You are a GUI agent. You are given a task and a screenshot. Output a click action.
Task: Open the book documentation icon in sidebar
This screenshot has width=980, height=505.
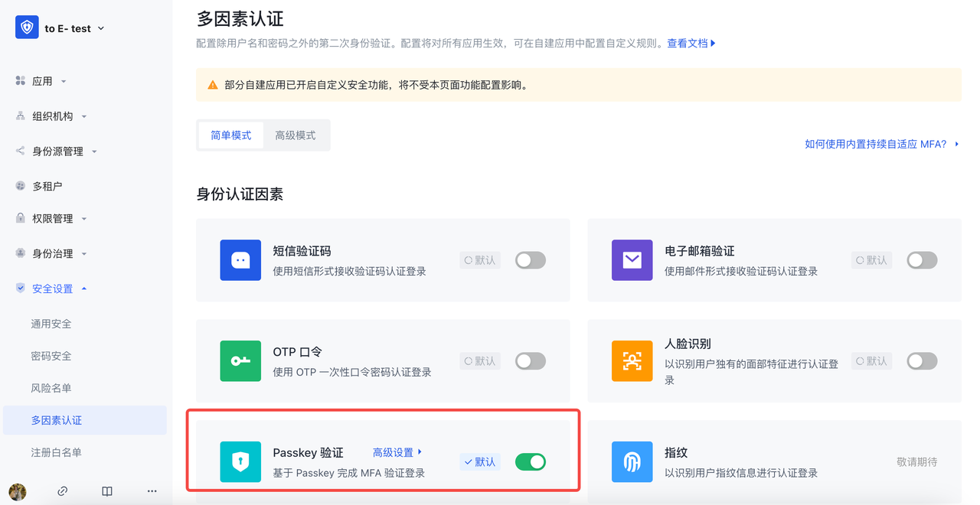click(x=107, y=491)
